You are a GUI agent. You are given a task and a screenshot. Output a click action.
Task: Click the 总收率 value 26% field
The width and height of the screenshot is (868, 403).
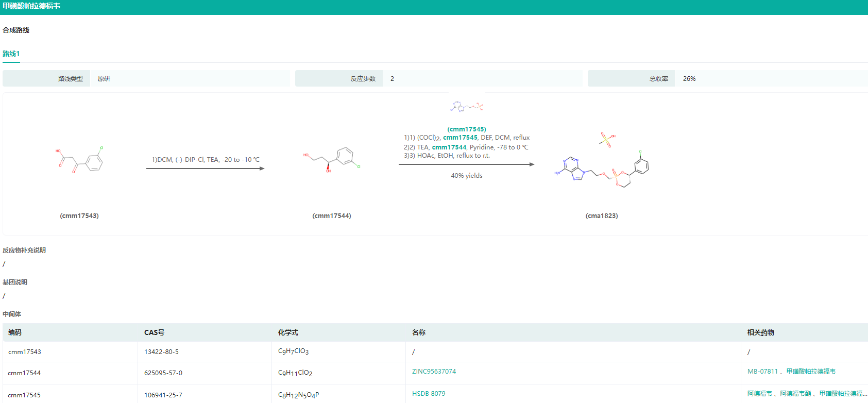689,79
